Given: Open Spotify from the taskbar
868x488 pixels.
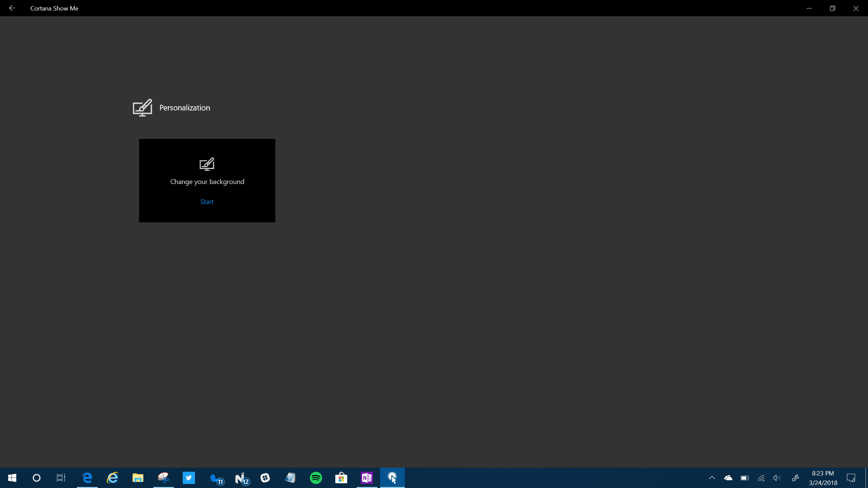Looking at the screenshot, I should coord(316,478).
